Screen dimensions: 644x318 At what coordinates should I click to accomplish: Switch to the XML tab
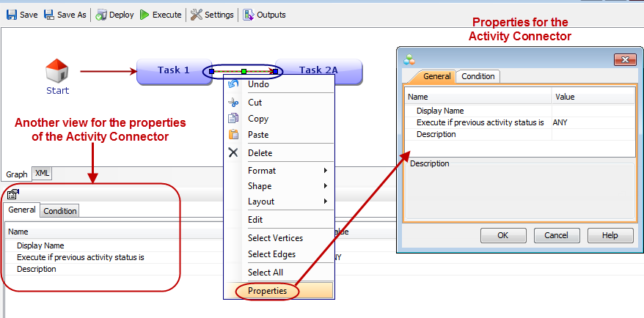pyautogui.click(x=42, y=174)
